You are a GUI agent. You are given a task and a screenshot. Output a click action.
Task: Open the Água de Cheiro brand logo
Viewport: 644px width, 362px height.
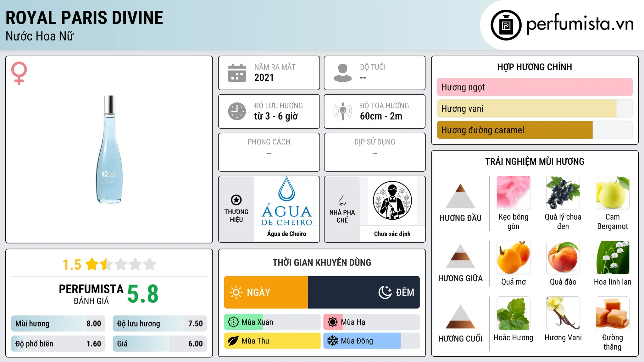[x=286, y=201]
